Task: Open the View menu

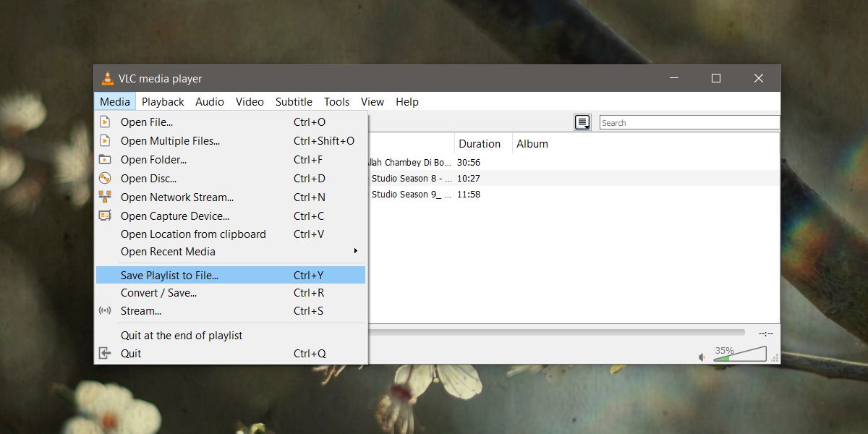Action: click(373, 101)
